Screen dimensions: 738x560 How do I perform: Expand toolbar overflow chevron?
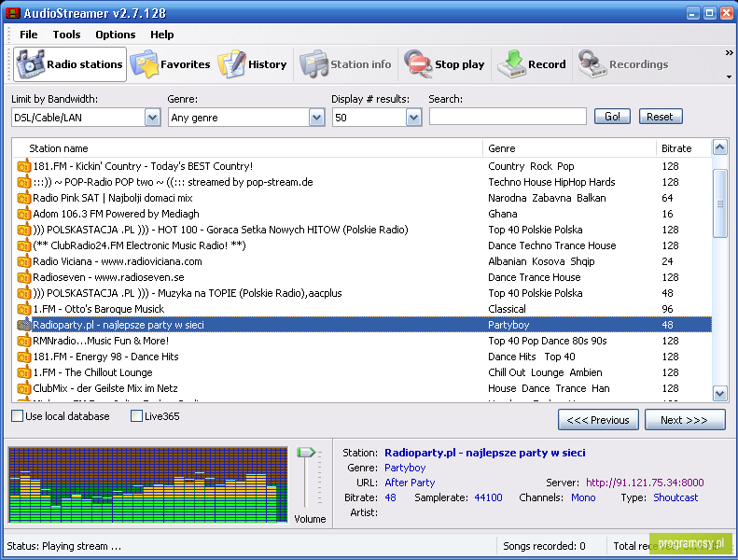729,53
